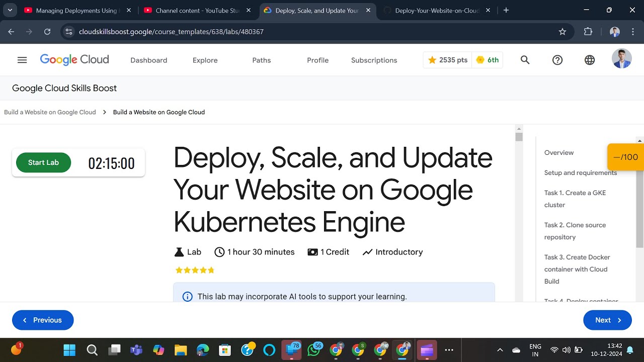Click the score --/100 badge
Image resolution: width=644 pixels, height=362 pixels.
coord(625,157)
